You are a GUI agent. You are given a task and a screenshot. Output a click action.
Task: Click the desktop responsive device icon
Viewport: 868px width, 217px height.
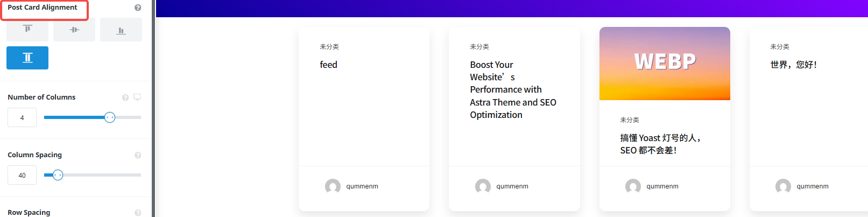point(137,97)
